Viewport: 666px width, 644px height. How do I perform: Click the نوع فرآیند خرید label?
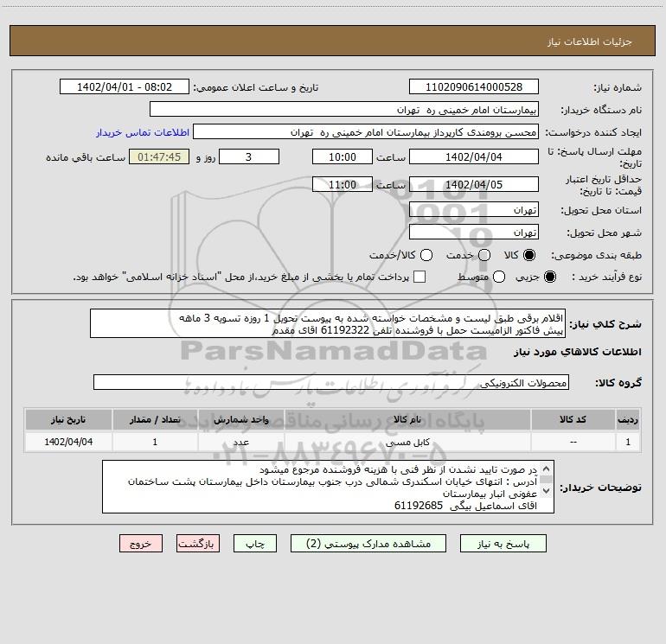[606, 277]
